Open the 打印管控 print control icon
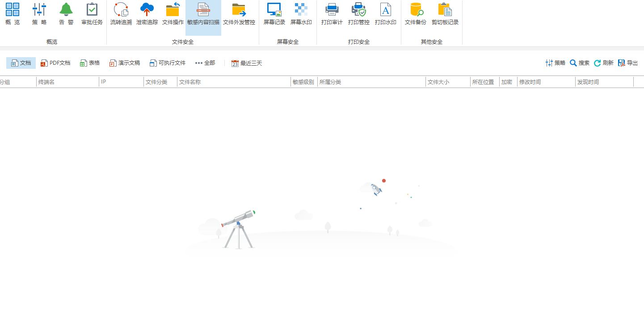Image resolution: width=644 pixels, height=310 pixels. point(359,13)
